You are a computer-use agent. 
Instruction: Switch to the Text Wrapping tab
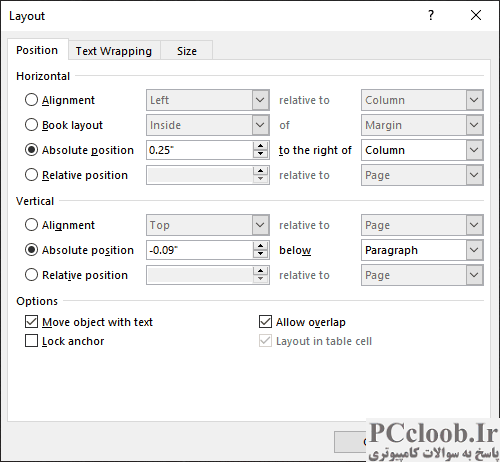114,51
